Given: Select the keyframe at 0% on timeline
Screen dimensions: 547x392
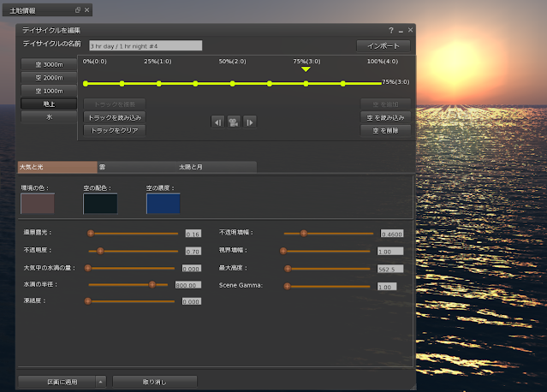Looking at the screenshot, I should (86, 83).
